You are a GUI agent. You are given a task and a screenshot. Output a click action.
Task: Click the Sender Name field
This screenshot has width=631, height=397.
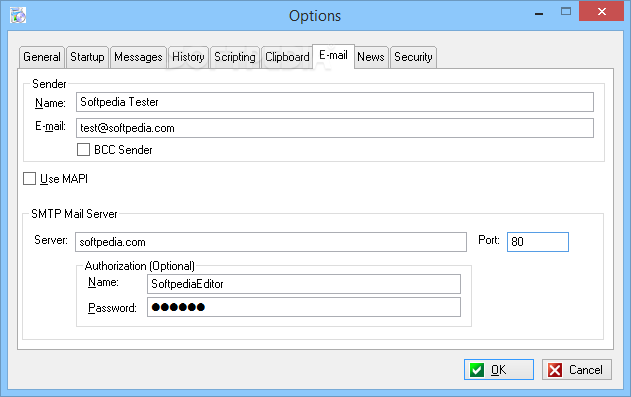pos(335,102)
